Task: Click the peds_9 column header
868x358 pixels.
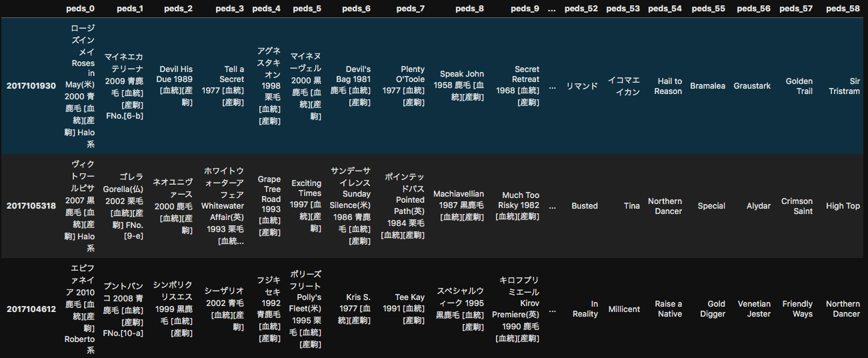Action: pos(525,9)
